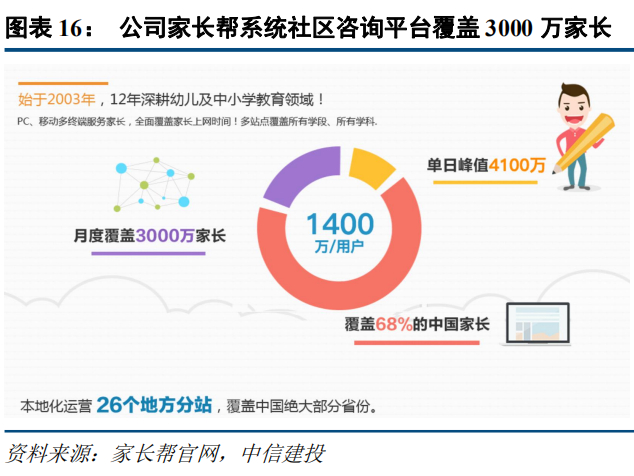Click the network nodes graph icon
Screen dimensions: 634x476
pos(154,185)
